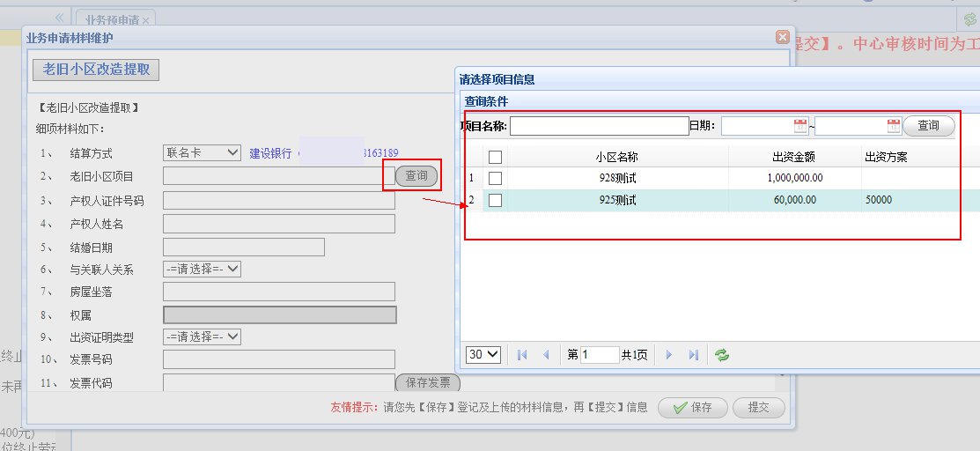Go to next page in pagination
This screenshot has width=980, height=451.
coord(669,354)
